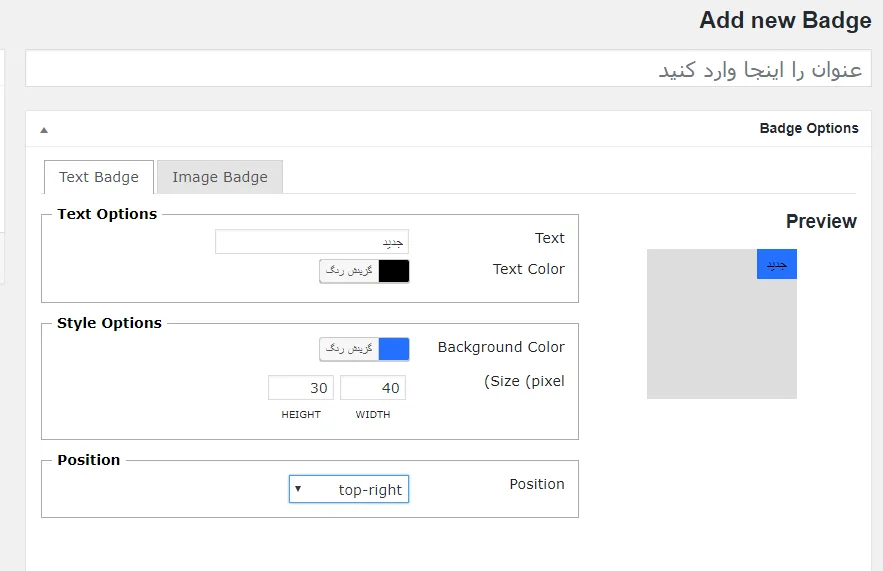This screenshot has height=571, width=883.
Task: Click the badge title input field
Action: 448,69
